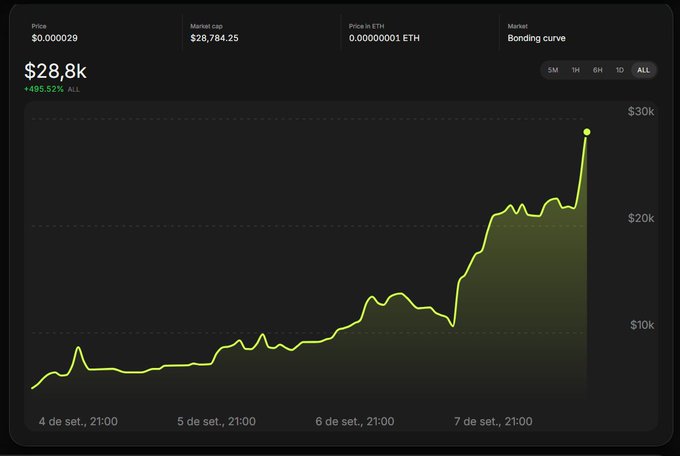The width and height of the screenshot is (680, 456).
Task: Click the latest price dot on chart
Action: [587, 132]
